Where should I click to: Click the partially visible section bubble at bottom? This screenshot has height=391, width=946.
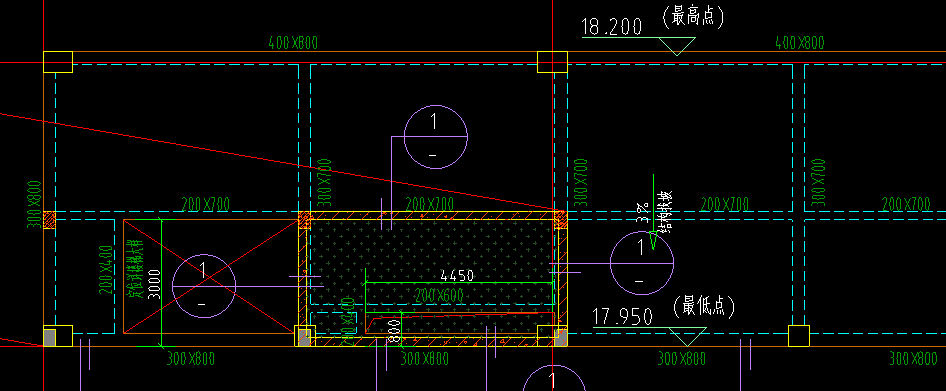tap(553, 378)
